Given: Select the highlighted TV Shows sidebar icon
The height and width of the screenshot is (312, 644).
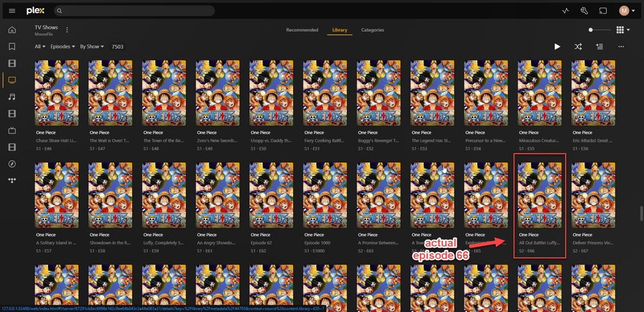Looking at the screenshot, I should click(x=12, y=80).
